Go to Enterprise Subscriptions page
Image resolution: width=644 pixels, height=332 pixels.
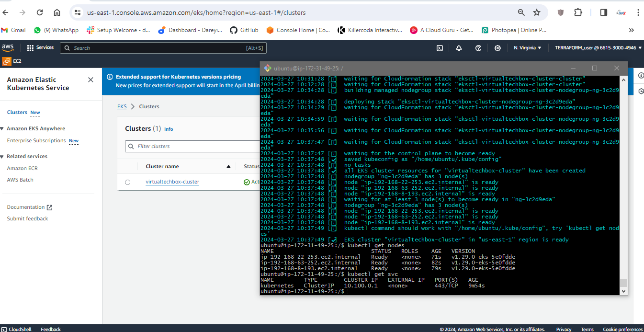36,140
